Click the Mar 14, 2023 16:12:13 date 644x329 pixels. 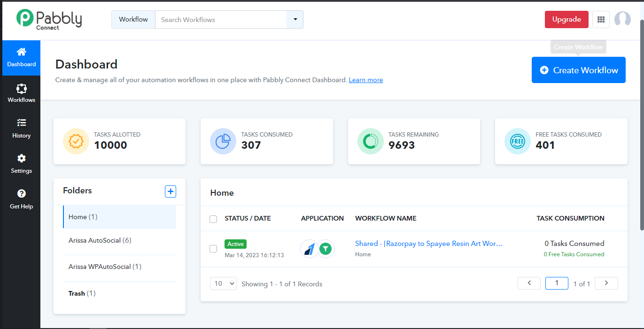(x=254, y=255)
